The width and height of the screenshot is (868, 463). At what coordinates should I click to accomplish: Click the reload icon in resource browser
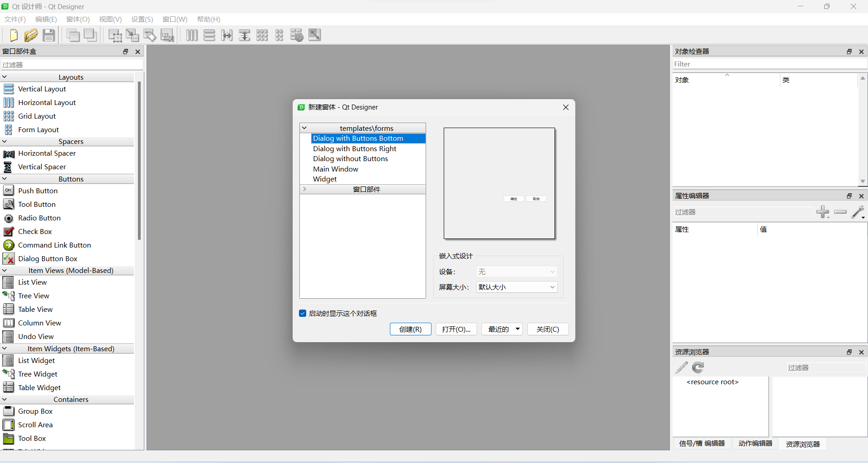click(x=698, y=368)
